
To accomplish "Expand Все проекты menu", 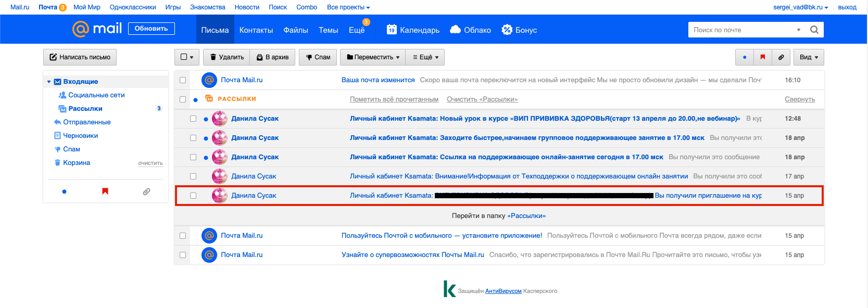I will coord(348,7).
